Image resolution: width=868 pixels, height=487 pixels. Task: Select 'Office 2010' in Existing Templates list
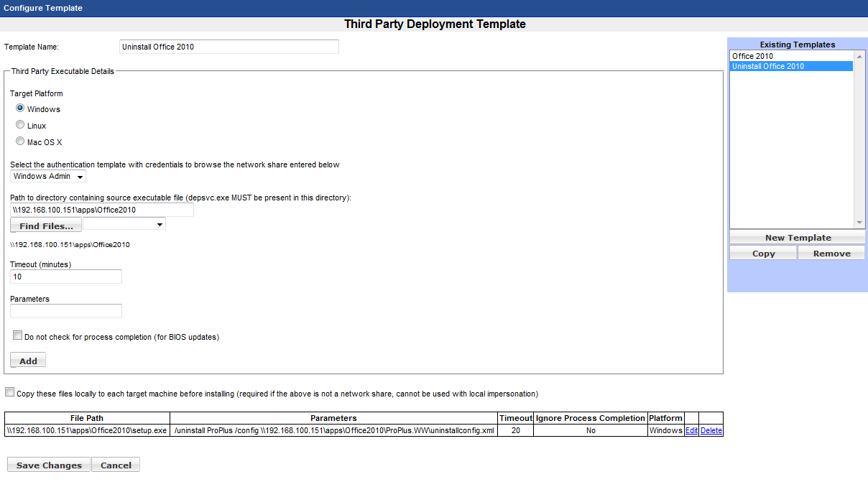pyautogui.click(x=752, y=56)
